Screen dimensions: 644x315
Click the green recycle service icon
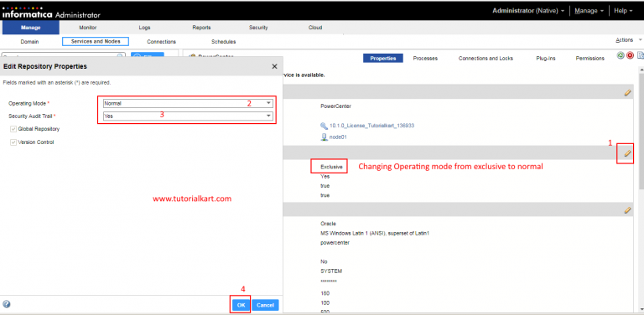click(621, 55)
